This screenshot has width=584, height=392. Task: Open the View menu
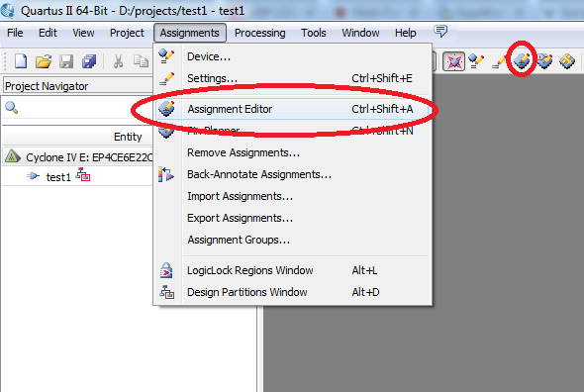83,33
